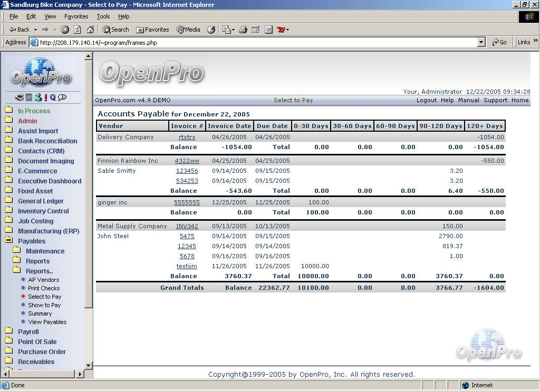Expand the Back button history dropdown

click(x=35, y=30)
